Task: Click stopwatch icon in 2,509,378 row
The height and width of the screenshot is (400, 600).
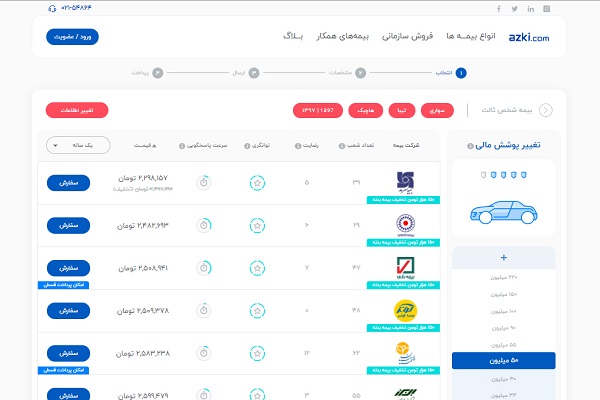Action: click(x=204, y=310)
